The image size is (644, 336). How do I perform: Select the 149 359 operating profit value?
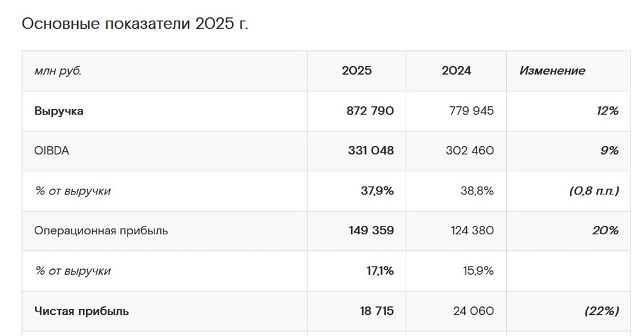pos(370,230)
